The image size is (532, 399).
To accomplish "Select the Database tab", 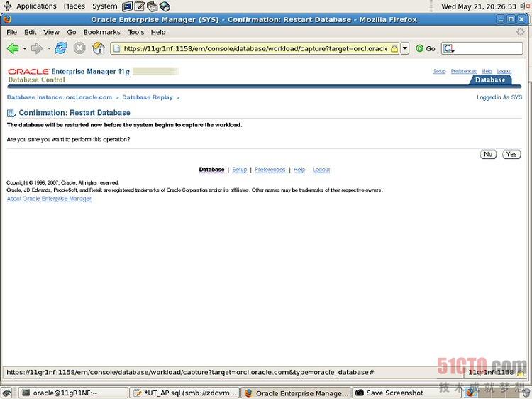I will (x=490, y=80).
